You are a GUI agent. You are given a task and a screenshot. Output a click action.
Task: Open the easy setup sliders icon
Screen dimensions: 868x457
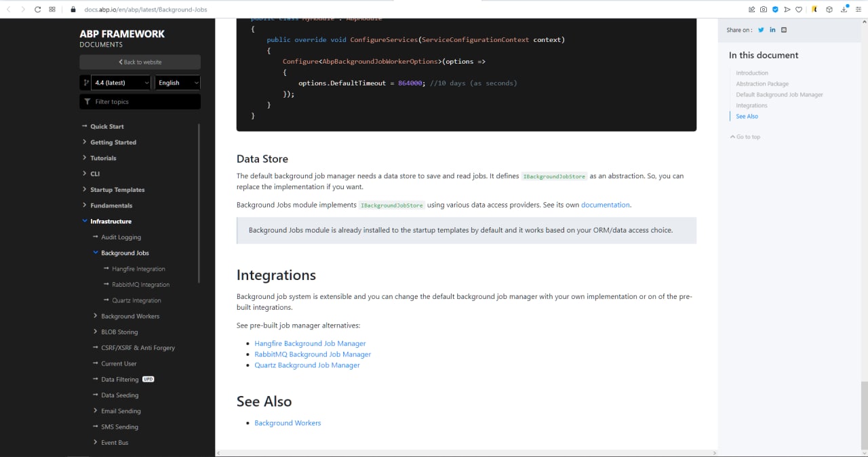[x=859, y=9]
